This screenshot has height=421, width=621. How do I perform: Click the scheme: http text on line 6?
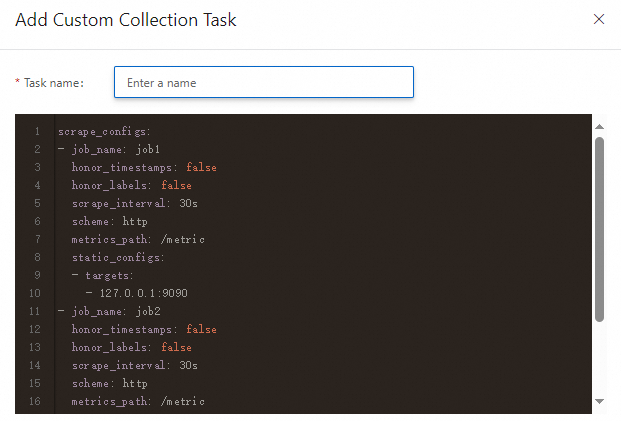[x=110, y=221]
